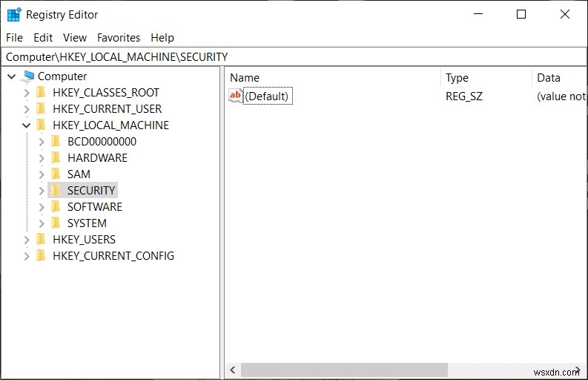This screenshot has height=380, width=588.
Task: Click the horizontal scrollbar left arrow
Action: [x=233, y=370]
